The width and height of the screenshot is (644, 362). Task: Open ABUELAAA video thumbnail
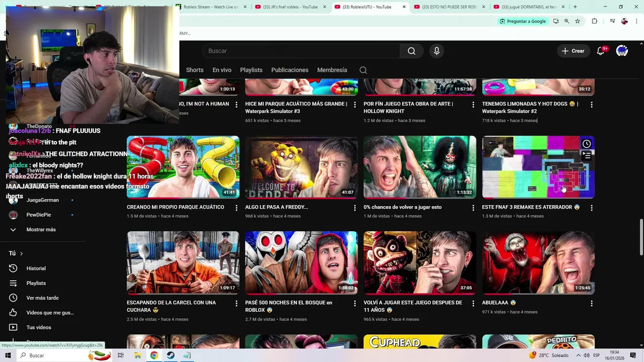[x=538, y=262]
